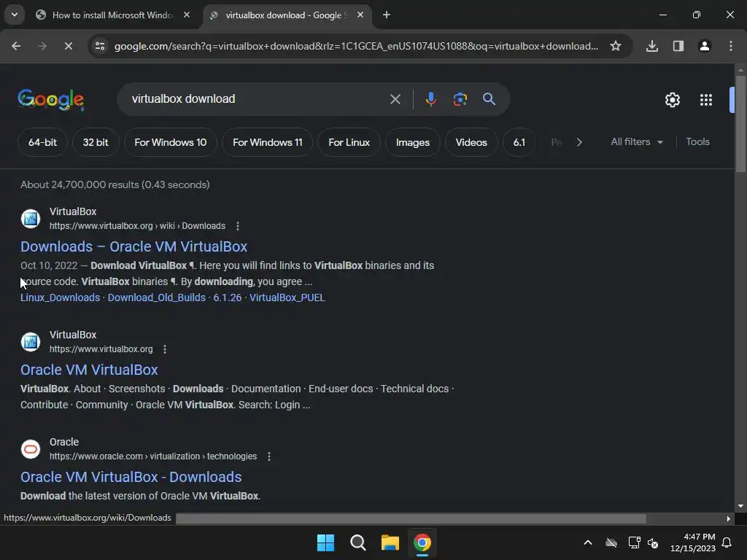Open Downloads – Oracle VM VirtualBox result

134,246
